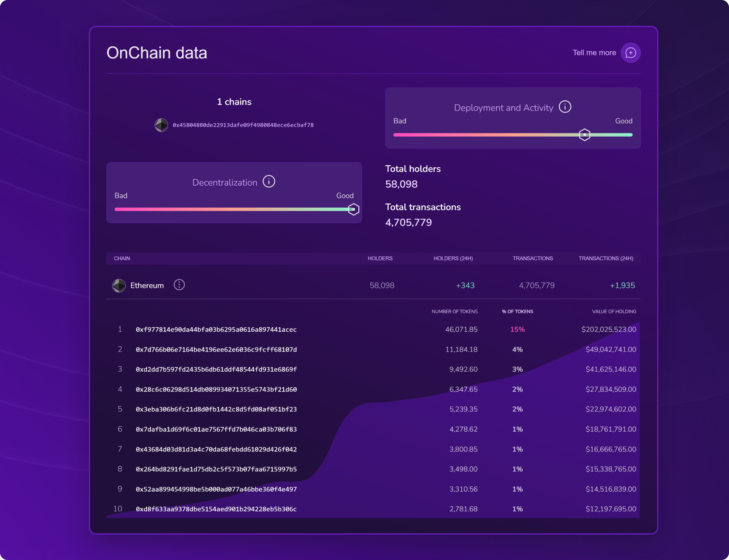Click Ethereum logo beside contract address

click(x=161, y=125)
